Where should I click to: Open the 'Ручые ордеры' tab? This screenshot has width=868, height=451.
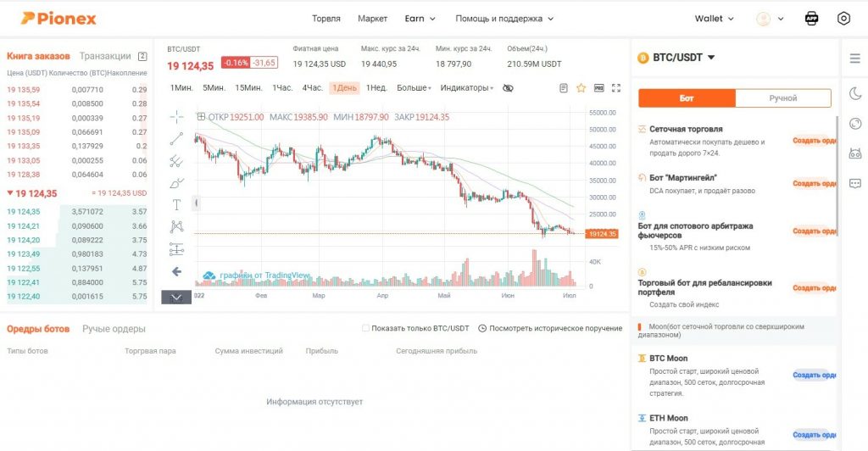point(114,328)
